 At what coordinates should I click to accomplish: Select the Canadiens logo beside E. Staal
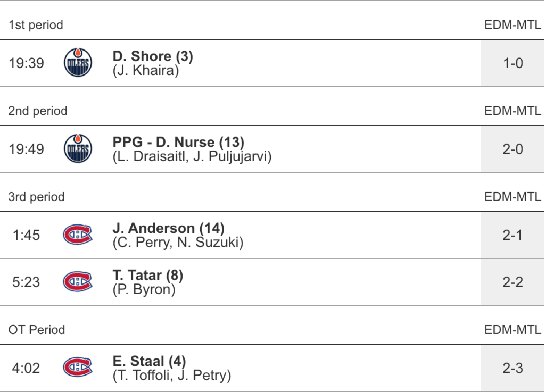click(78, 368)
